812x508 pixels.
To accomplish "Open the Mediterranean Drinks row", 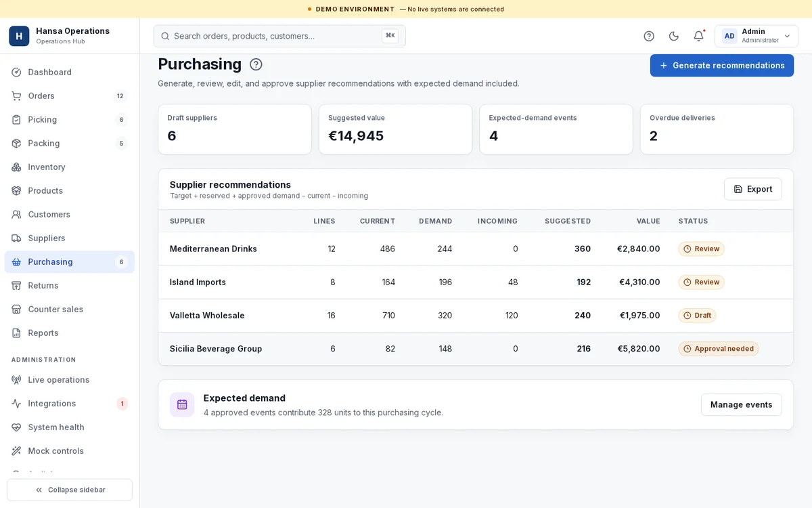I will (476, 249).
